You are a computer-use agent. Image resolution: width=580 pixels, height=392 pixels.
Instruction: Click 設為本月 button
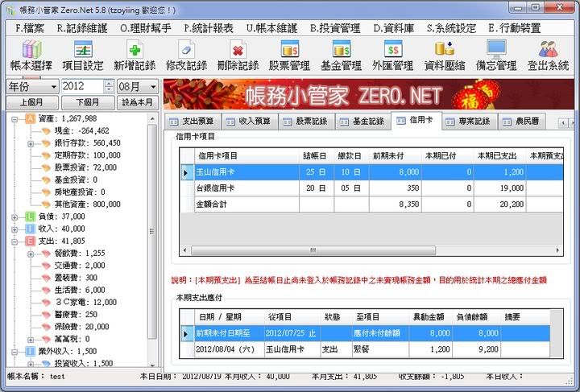138,102
